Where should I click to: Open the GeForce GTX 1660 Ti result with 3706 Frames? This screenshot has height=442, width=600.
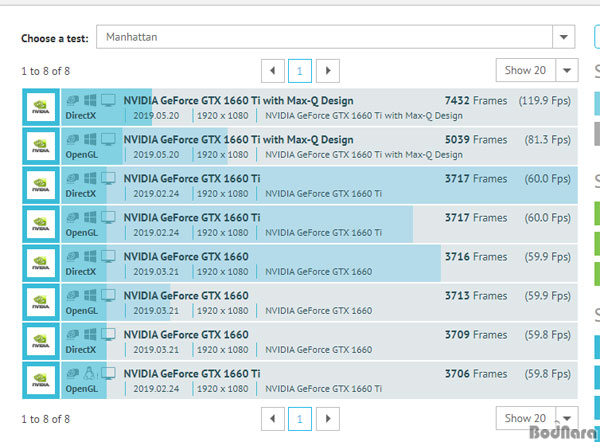pyautogui.click(x=192, y=374)
